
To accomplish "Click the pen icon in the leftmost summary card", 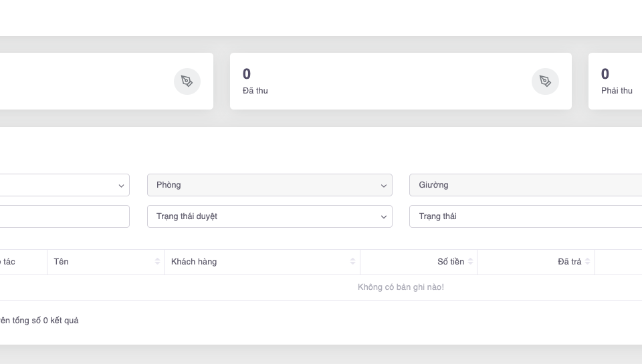I will (x=187, y=81).
